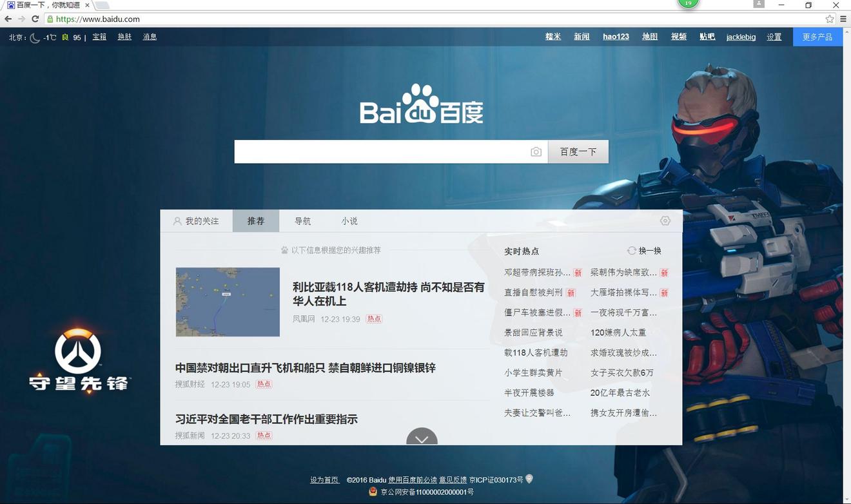Viewport: 851px width, 504px height.
Task: Open the 更多产品 products menu
Action: (x=816, y=37)
